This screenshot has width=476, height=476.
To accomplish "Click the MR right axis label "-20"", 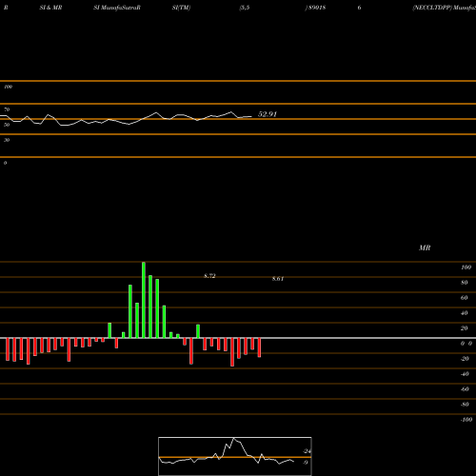I will tap(465, 359).
